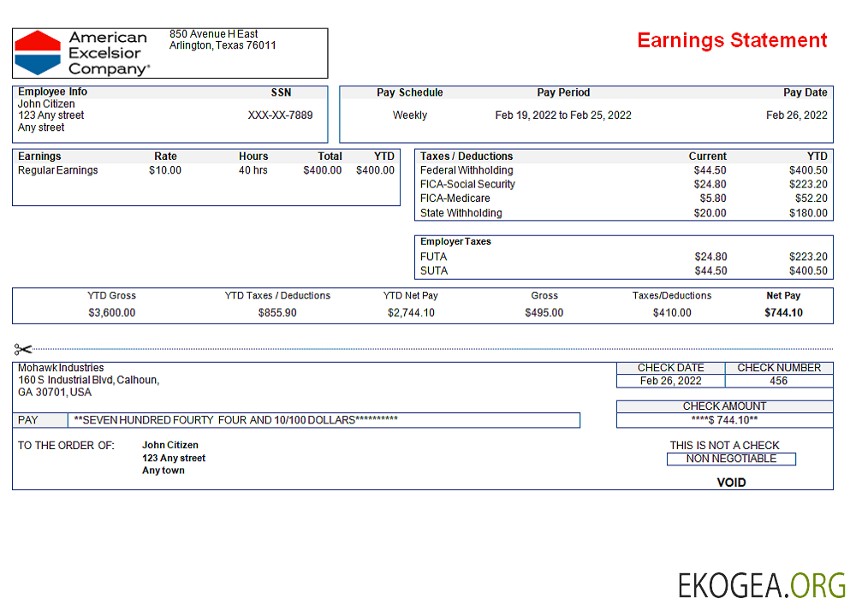Select the $10.00 rate value
The width and height of the screenshot is (856, 616).
point(165,170)
